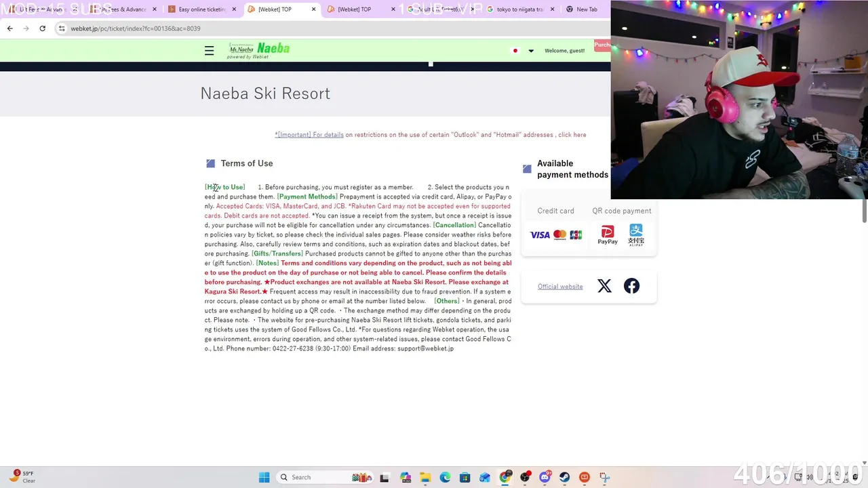The height and width of the screenshot is (488, 868).
Task: Click the PayPay payment icon
Action: 608,235
